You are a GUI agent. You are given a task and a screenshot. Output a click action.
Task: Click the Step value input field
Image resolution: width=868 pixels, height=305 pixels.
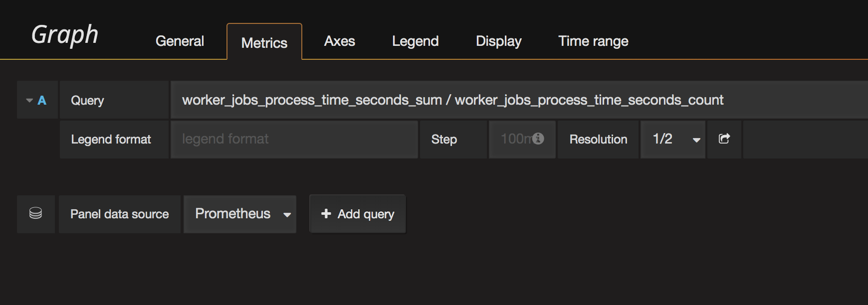(x=522, y=139)
